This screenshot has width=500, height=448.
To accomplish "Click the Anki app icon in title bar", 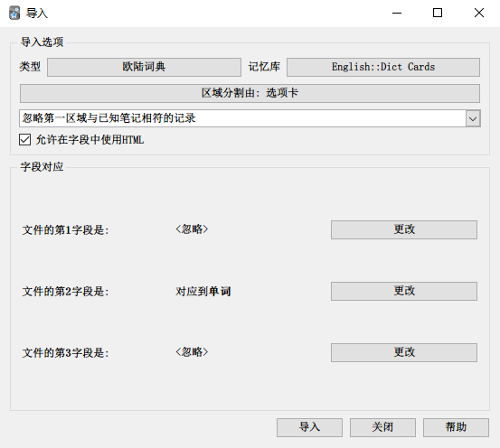I will pos(14,13).
